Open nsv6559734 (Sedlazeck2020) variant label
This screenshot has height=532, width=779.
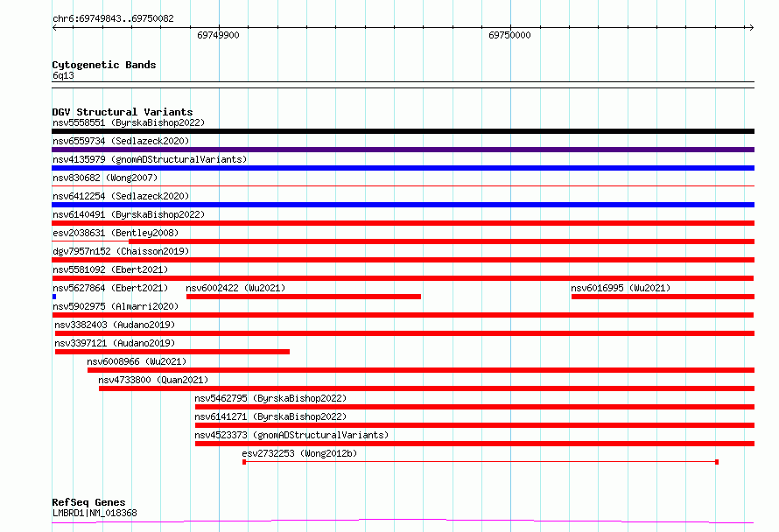pyautogui.click(x=121, y=141)
